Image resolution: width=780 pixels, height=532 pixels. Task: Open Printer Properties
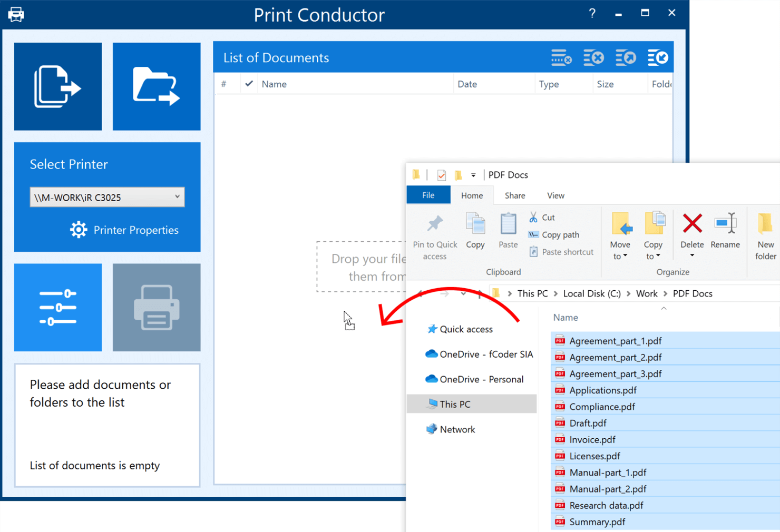click(x=124, y=230)
